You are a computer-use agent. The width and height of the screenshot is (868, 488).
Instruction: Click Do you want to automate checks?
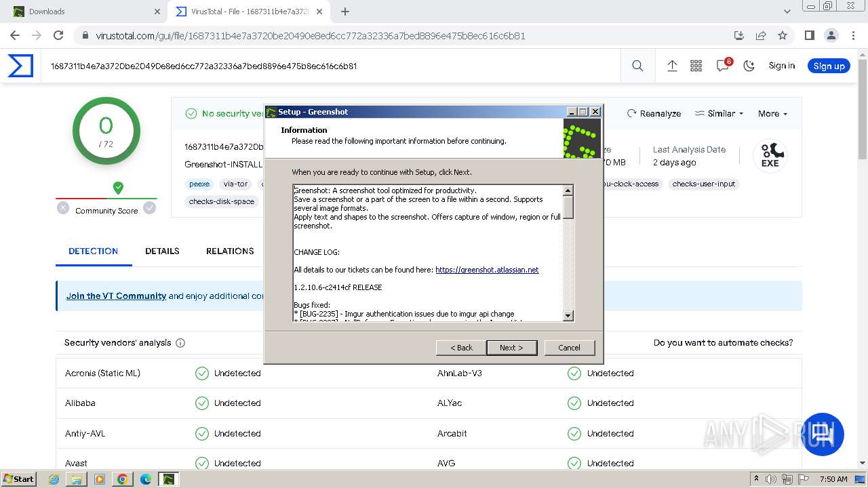(723, 343)
